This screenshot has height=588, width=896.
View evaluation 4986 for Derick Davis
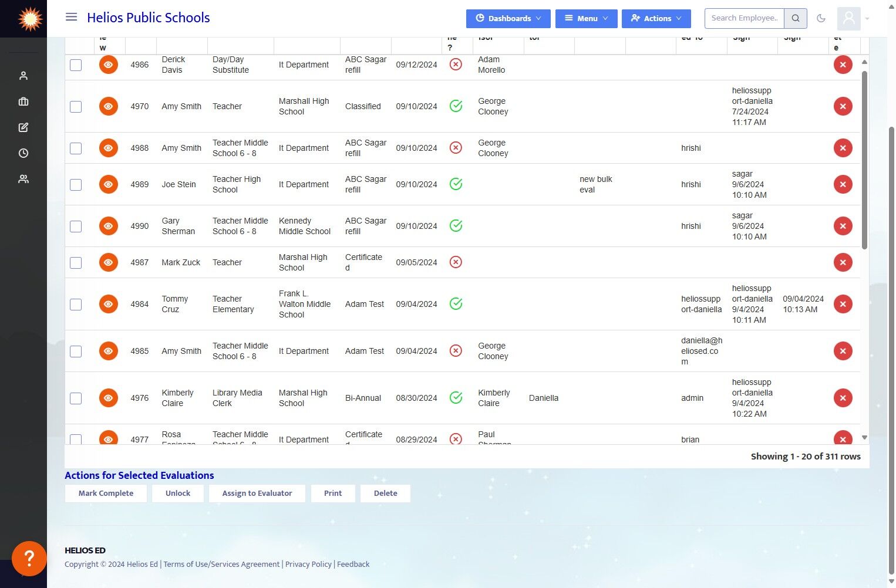[x=109, y=65]
